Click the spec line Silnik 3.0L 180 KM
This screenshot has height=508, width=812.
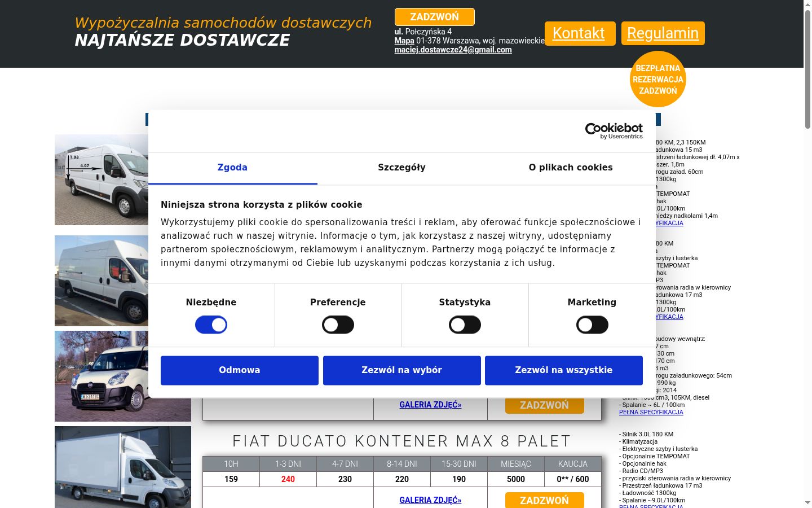coord(646,435)
